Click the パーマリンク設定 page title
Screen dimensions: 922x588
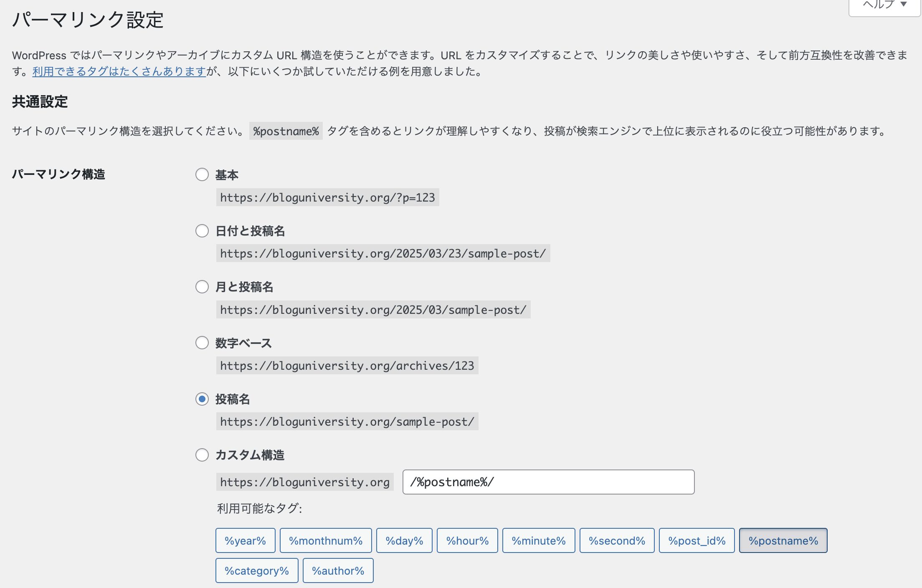(x=88, y=20)
